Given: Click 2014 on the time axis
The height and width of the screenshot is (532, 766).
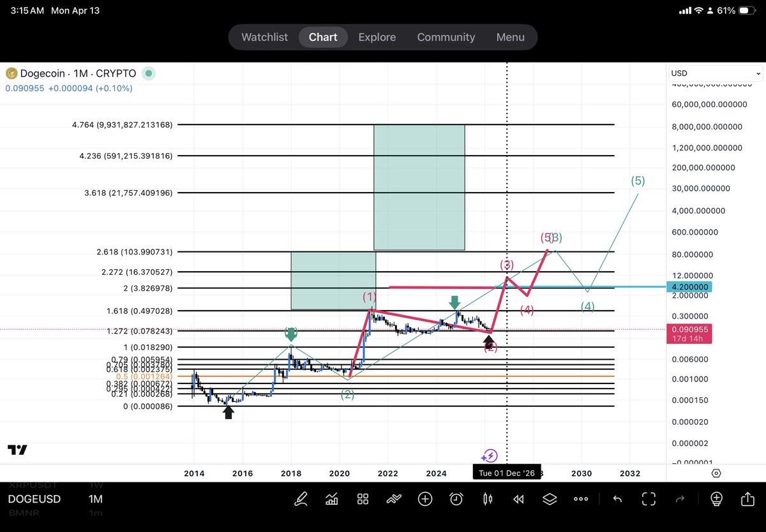Looking at the screenshot, I should tap(194, 473).
